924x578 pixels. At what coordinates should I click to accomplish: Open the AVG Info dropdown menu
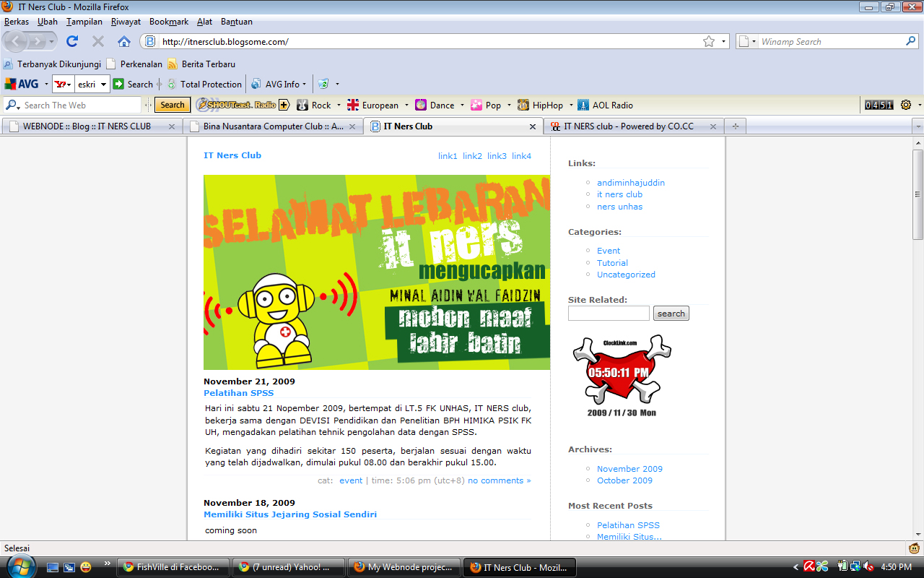pyautogui.click(x=305, y=84)
